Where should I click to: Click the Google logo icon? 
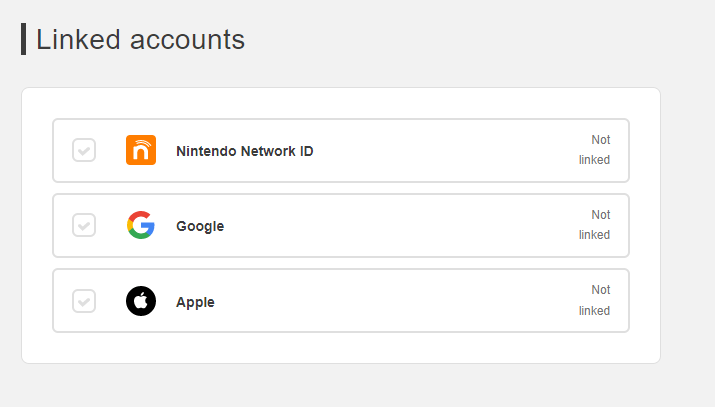[141, 225]
